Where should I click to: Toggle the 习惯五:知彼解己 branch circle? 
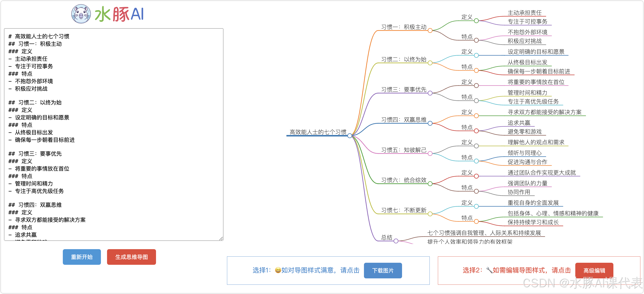point(430,154)
